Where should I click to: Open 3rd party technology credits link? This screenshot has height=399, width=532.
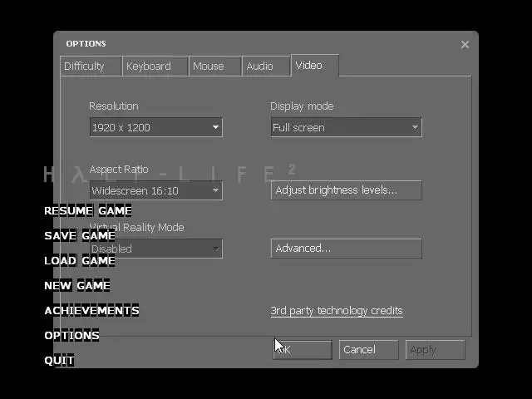pos(337,311)
